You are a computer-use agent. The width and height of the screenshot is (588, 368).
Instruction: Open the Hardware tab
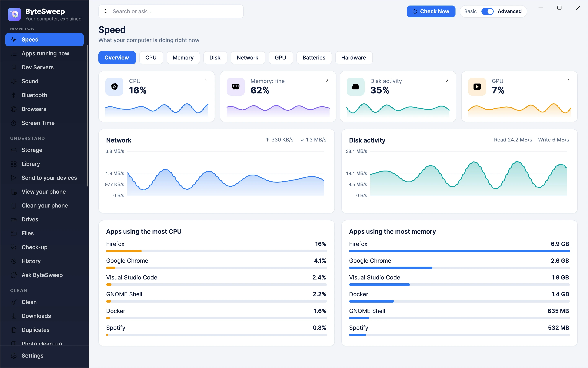coord(354,58)
